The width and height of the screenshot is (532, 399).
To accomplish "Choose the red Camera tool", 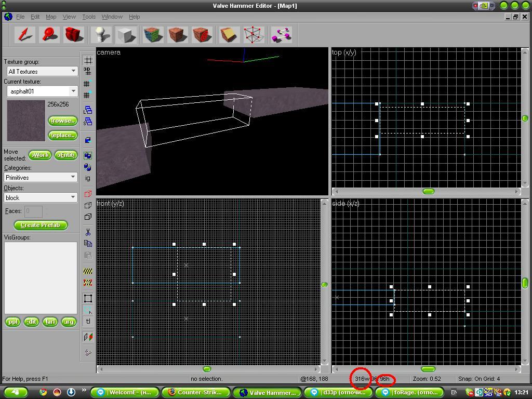I will click(74, 35).
